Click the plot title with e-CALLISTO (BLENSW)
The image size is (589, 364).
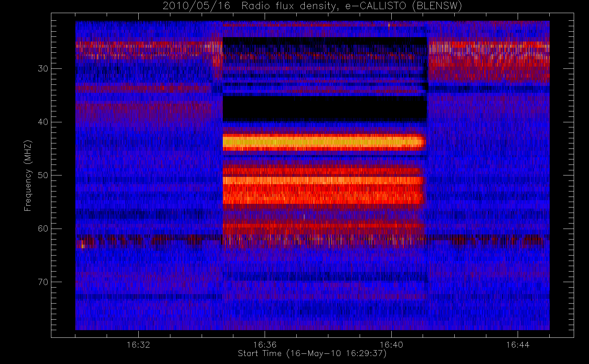[x=312, y=6]
